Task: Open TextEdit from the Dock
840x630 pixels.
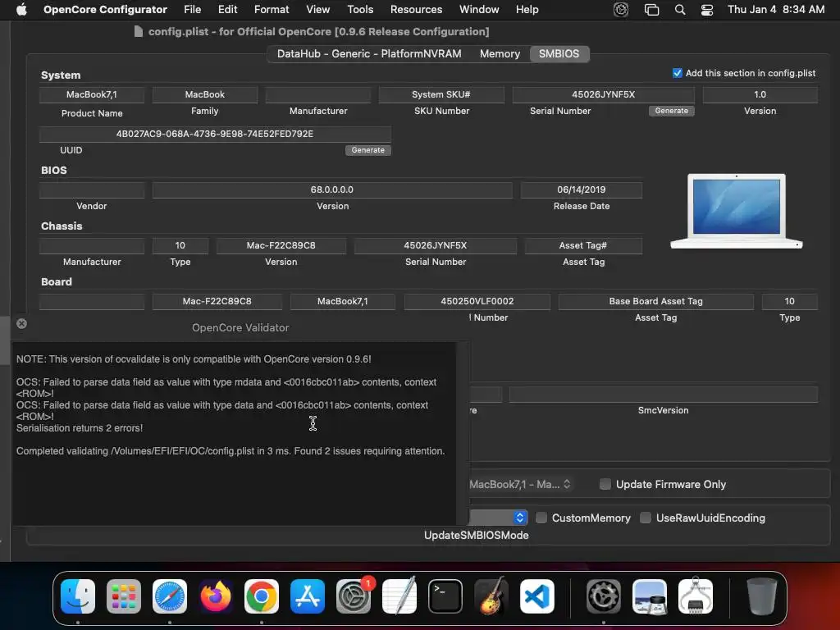Action: click(399, 596)
